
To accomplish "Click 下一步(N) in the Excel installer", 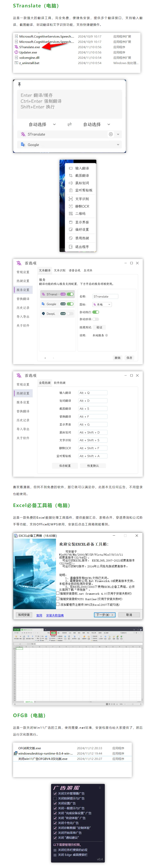I will click(x=104, y=615).
